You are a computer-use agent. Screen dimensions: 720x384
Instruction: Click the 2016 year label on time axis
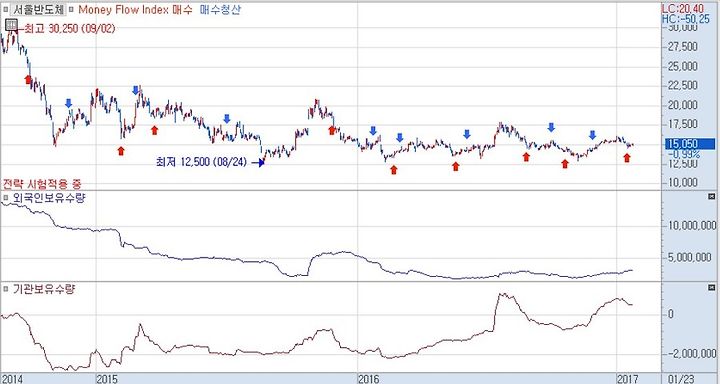[x=369, y=379]
